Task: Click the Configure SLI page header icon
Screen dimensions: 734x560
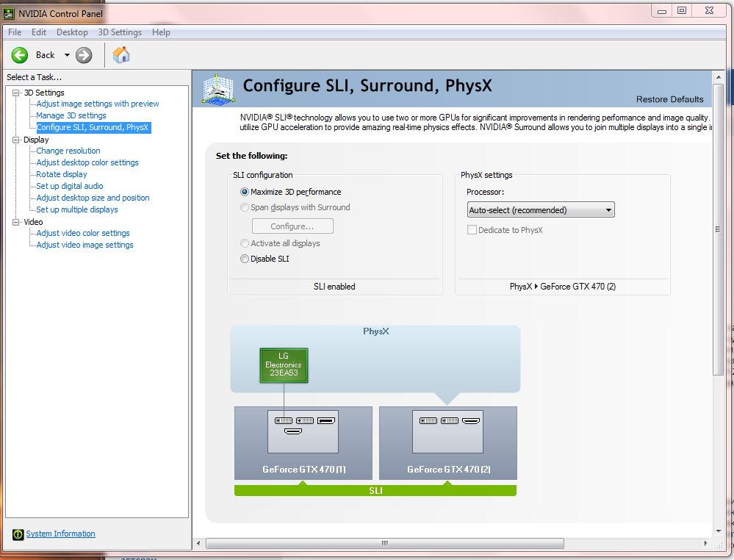Action: (x=217, y=89)
